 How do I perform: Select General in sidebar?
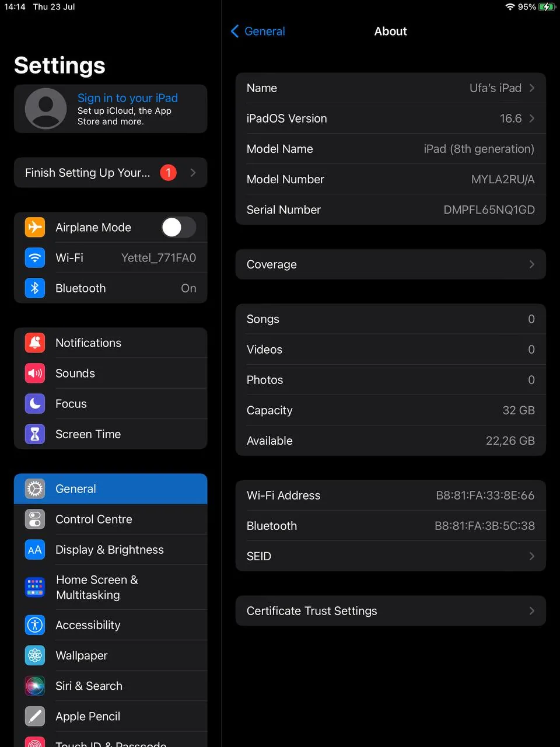111,488
